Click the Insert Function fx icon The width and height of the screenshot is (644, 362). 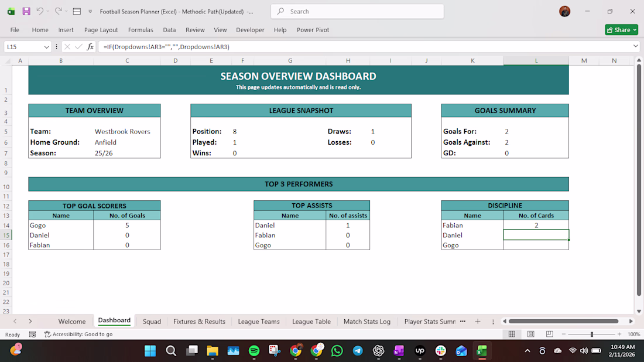coord(90,47)
